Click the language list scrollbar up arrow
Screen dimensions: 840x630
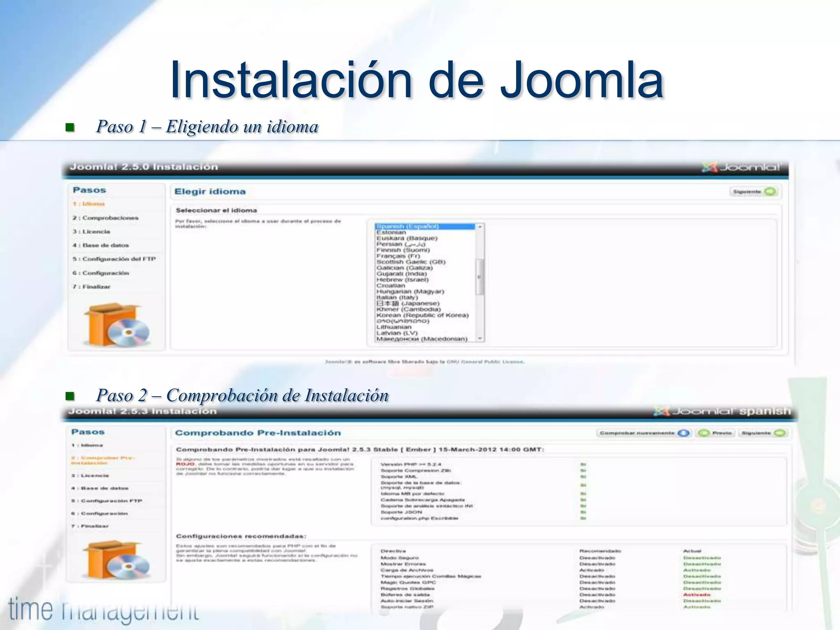click(480, 226)
